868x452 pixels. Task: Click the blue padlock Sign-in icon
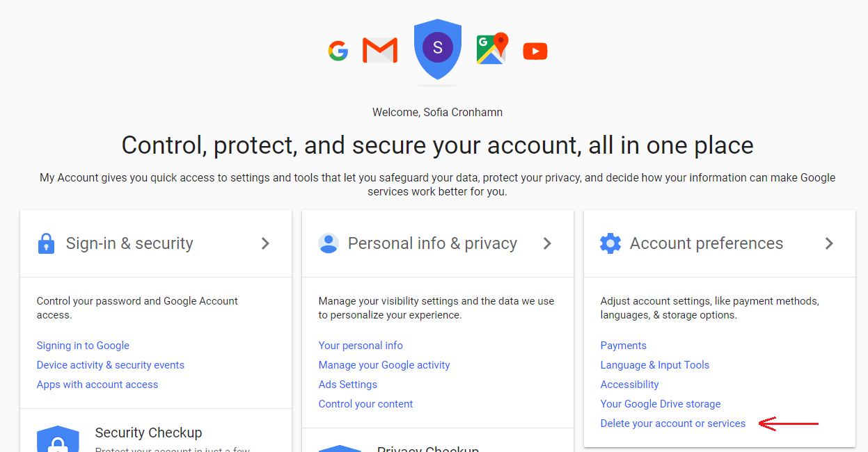[x=46, y=243]
